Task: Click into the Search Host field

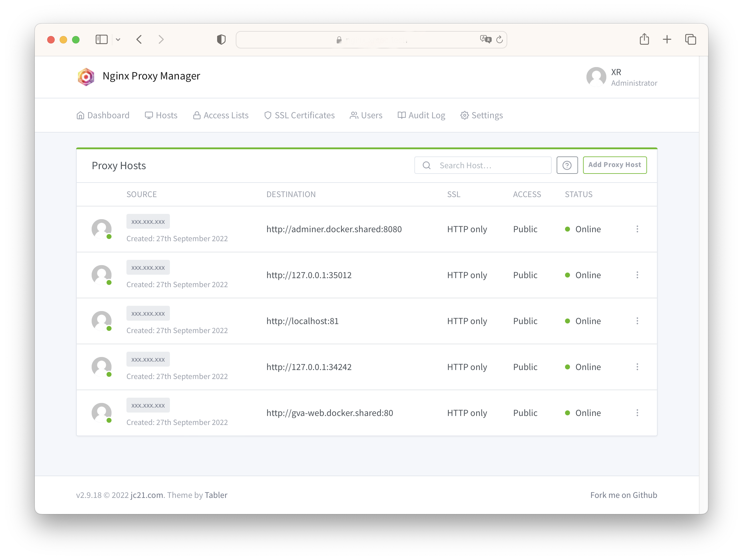Action: [483, 165]
